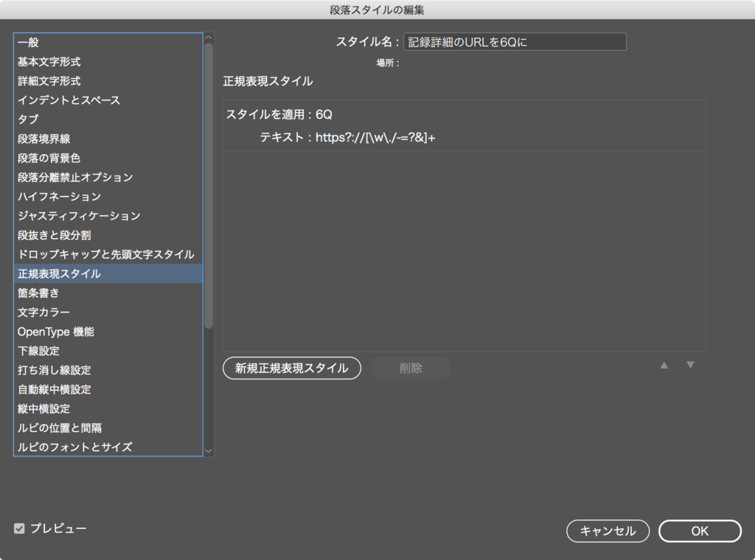Open the 一般 category
The image size is (755, 560).
pos(108,42)
